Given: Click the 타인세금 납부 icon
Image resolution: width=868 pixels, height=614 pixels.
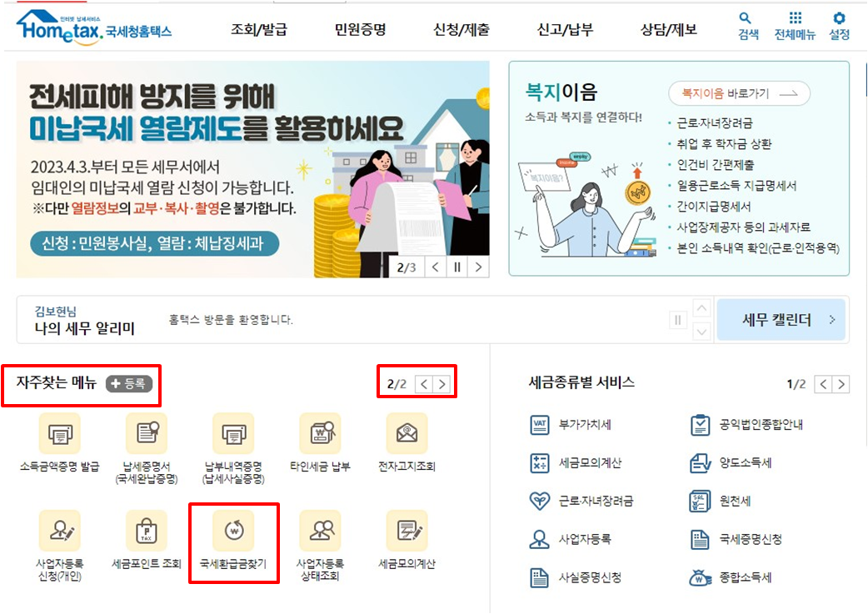Looking at the screenshot, I should [320, 435].
